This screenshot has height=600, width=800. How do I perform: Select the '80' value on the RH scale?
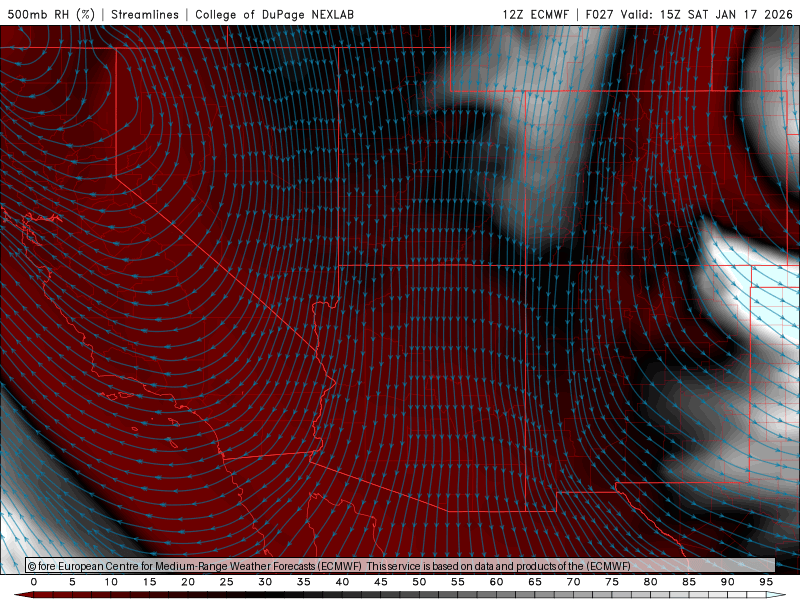coord(651,582)
